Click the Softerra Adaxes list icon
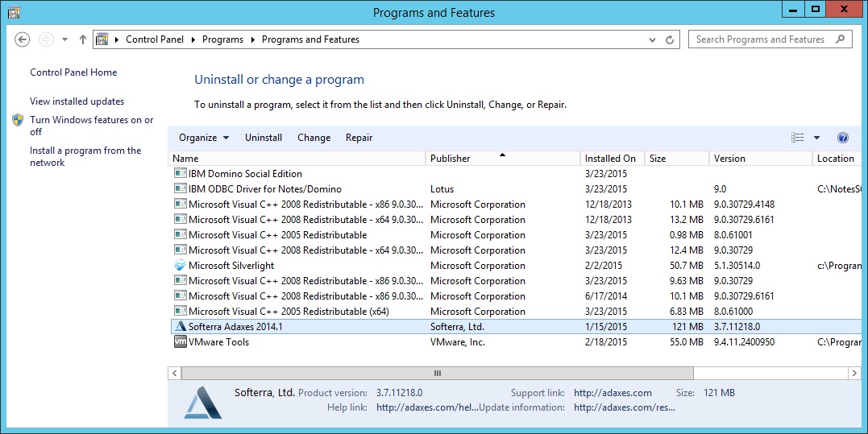The width and height of the screenshot is (868, 434). pyautogui.click(x=180, y=327)
